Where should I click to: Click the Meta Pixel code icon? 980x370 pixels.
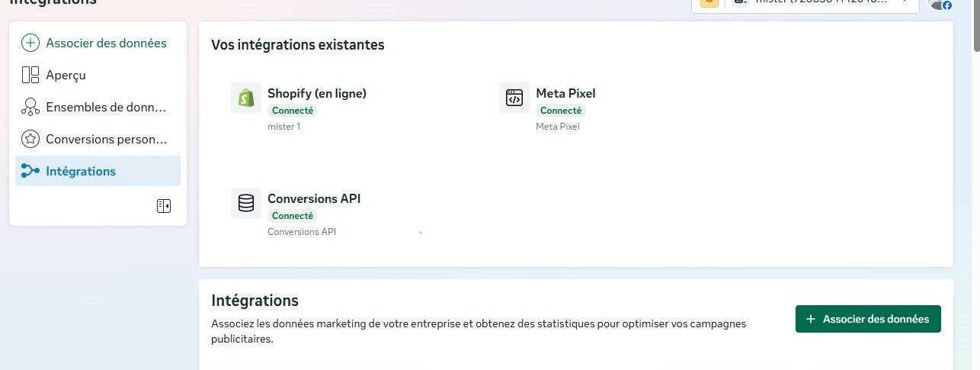(514, 98)
